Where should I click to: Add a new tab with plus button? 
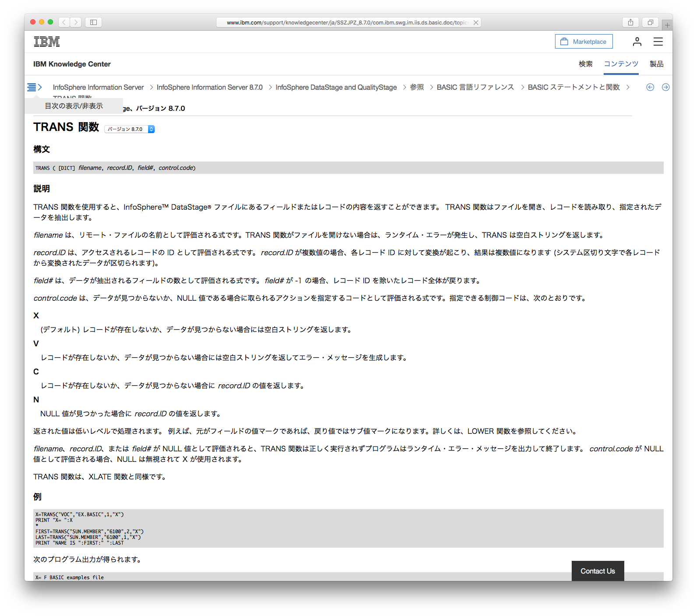tap(667, 25)
